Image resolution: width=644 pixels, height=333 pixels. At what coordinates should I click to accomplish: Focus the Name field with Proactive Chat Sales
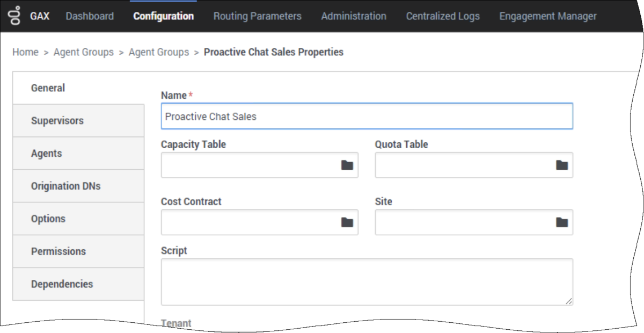pos(367,116)
